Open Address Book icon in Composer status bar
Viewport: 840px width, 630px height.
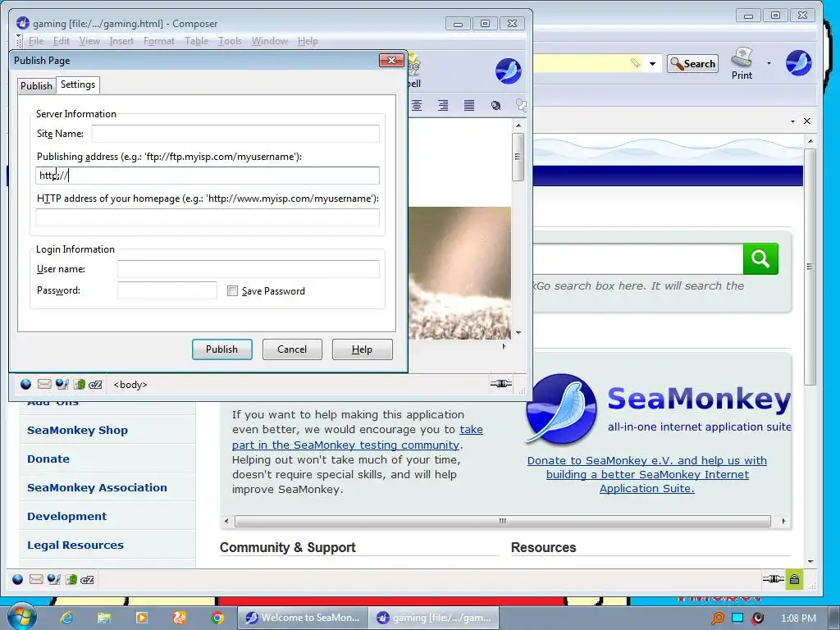tap(80, 384)
